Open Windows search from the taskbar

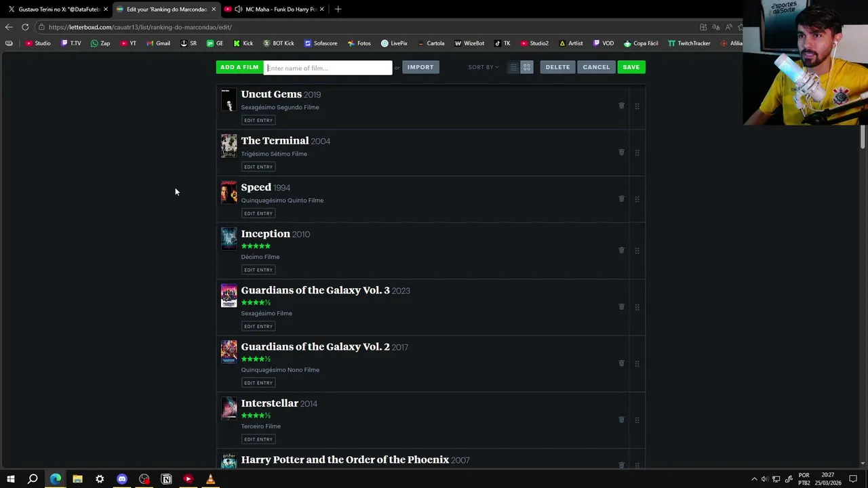coord(33,479)
